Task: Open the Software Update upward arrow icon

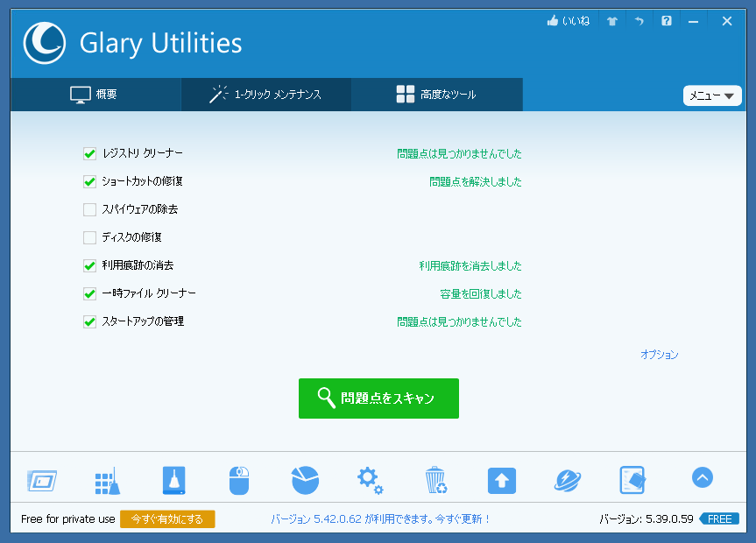Action: point(502,481)
